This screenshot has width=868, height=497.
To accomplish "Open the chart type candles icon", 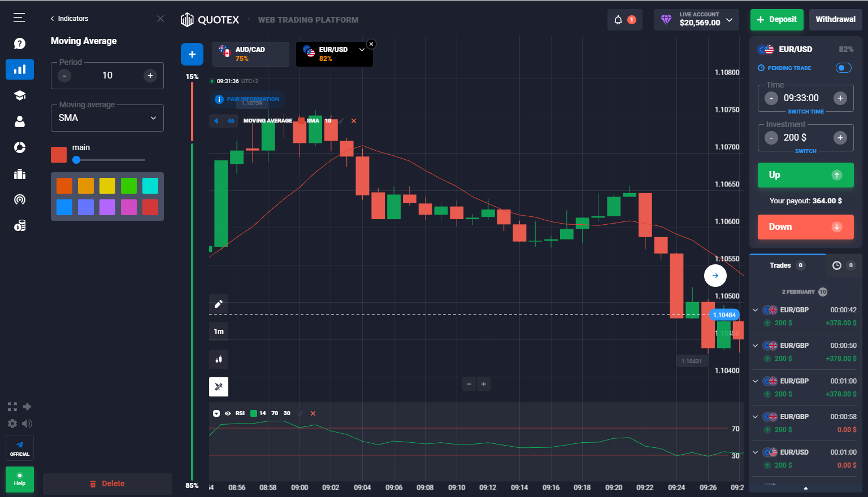I will pyautogui.click(x=219, y=359).
